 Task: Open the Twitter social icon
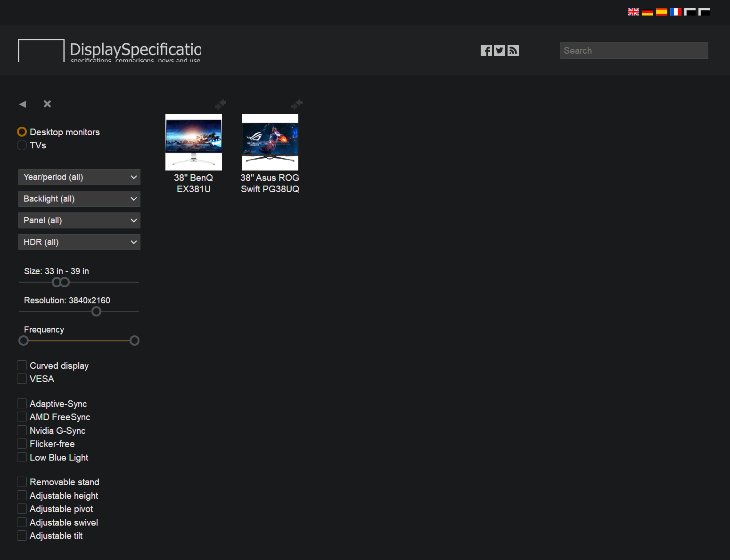(x=500, y=50)
